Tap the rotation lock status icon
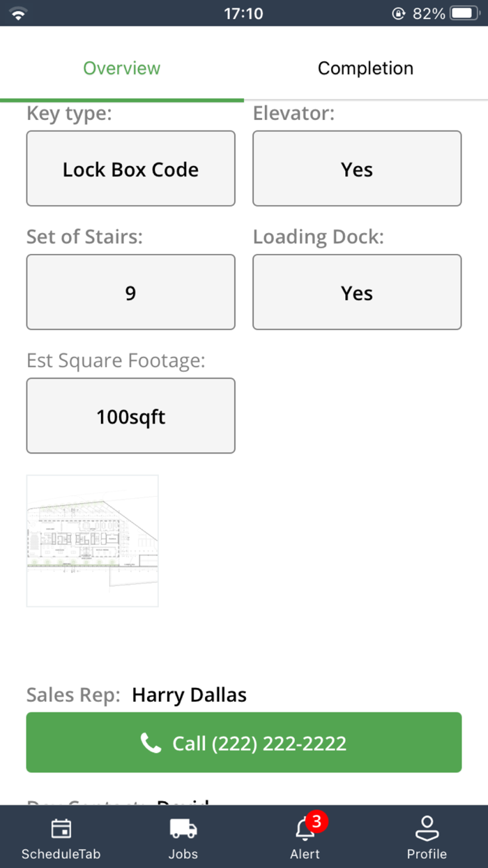 click(399, 13)
